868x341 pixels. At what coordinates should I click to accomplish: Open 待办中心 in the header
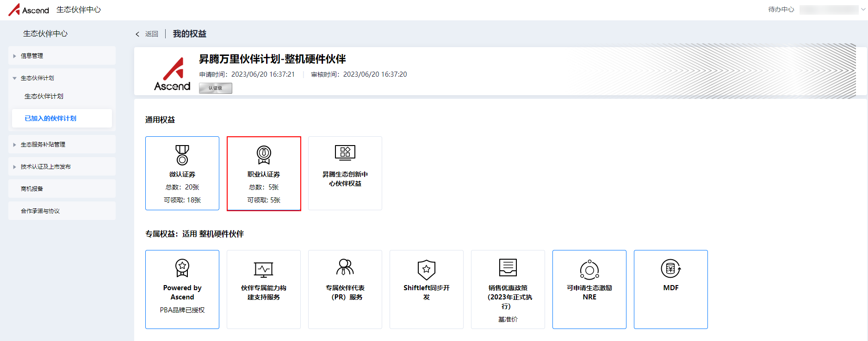coord(781,9)
